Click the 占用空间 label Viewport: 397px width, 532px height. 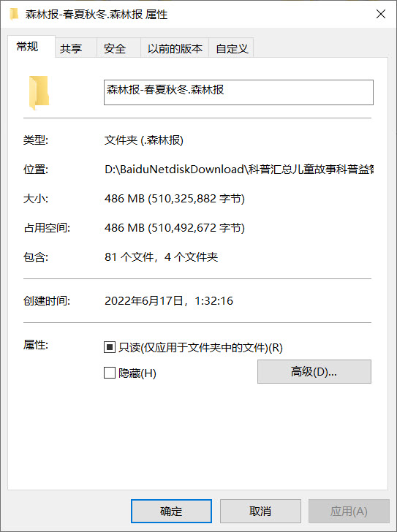point(47,228)
